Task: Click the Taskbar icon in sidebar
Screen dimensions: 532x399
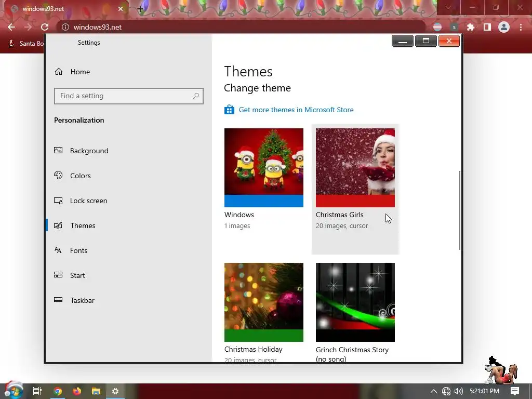Action: [x=58, y=300]
